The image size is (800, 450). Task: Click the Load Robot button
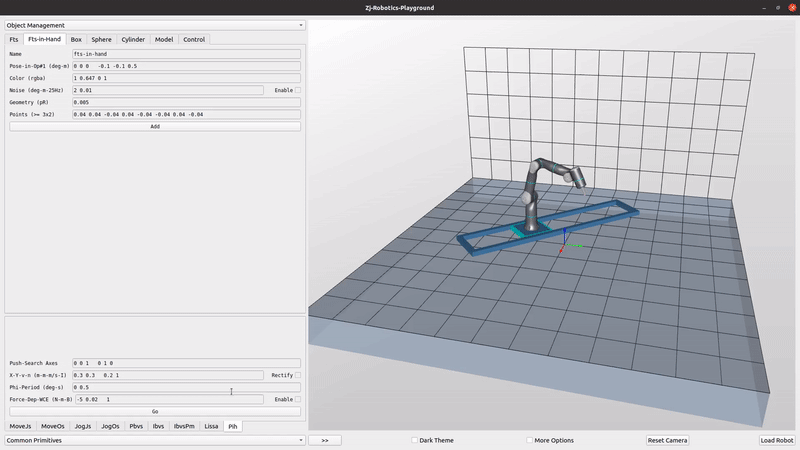(776, 440)
